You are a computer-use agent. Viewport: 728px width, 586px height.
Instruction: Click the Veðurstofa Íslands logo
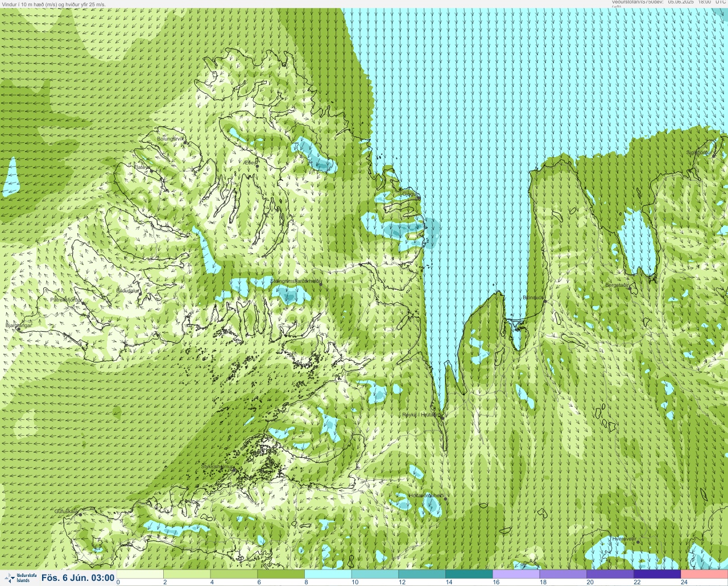click(20, 577)
